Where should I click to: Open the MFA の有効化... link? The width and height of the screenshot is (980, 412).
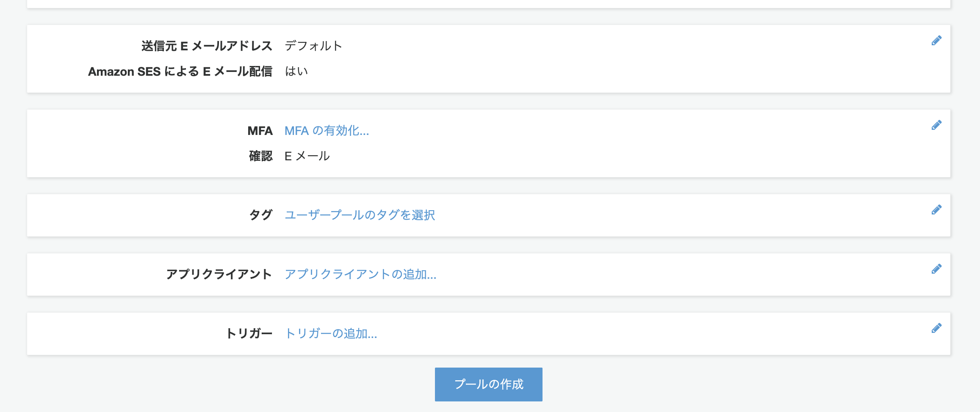327,131
